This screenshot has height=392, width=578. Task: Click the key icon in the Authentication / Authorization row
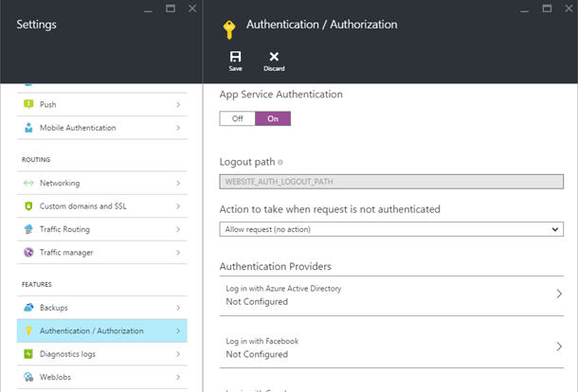click(x=28, y=330)
